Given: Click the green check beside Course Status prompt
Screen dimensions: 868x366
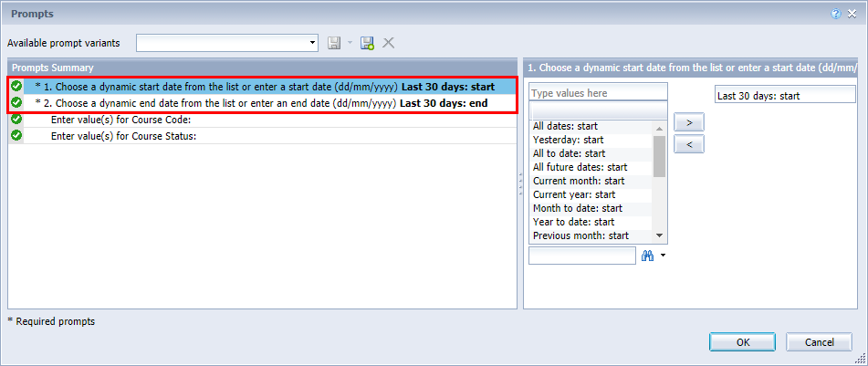Looking at the screenshot, I should coord(16,136).
